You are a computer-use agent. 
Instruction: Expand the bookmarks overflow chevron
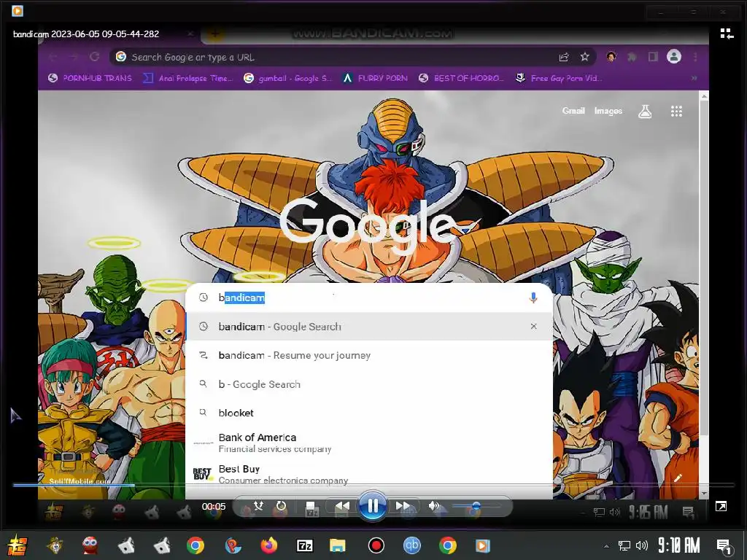coord(694,78)
